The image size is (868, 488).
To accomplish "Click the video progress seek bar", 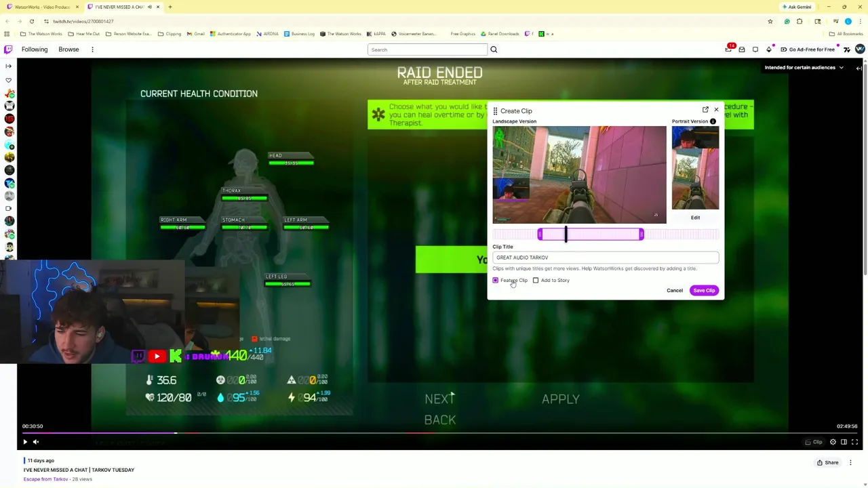I will pyautogui.click(x=439, y=432).
